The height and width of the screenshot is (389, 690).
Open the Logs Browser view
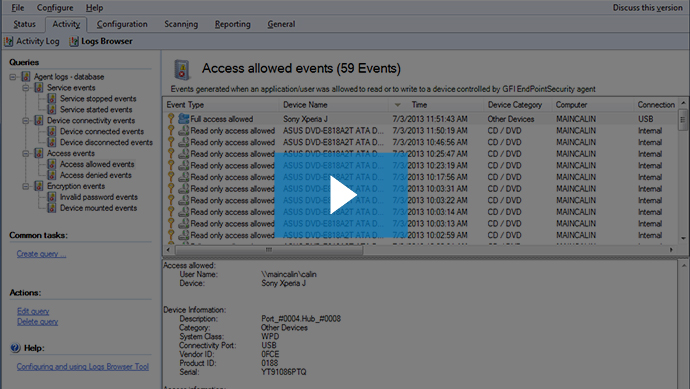coord(101,41)
